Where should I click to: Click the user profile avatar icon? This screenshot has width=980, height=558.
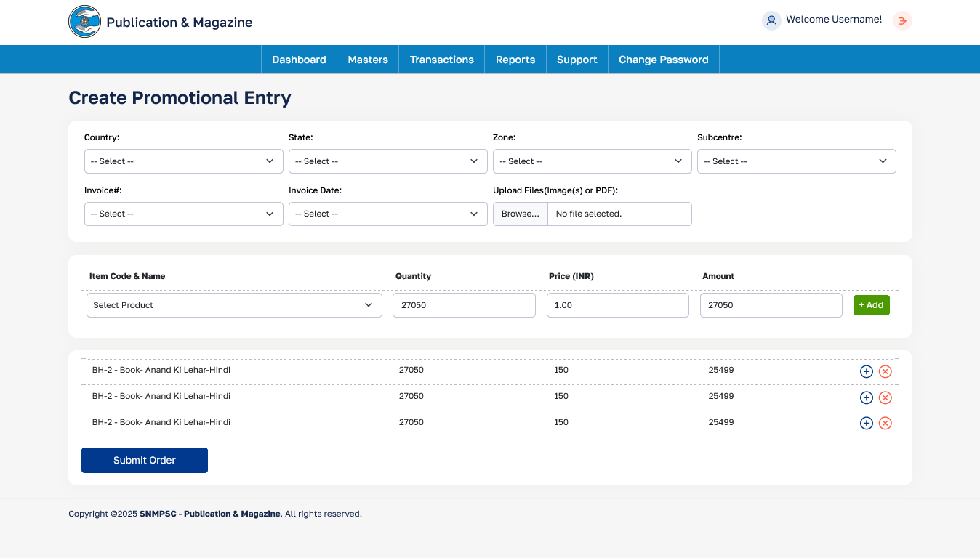click(771, 20)
